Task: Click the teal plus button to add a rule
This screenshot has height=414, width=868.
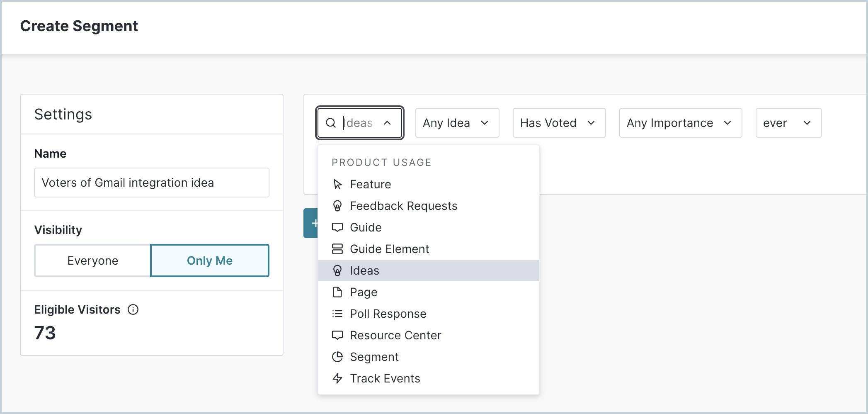Action: click(314, 223)
